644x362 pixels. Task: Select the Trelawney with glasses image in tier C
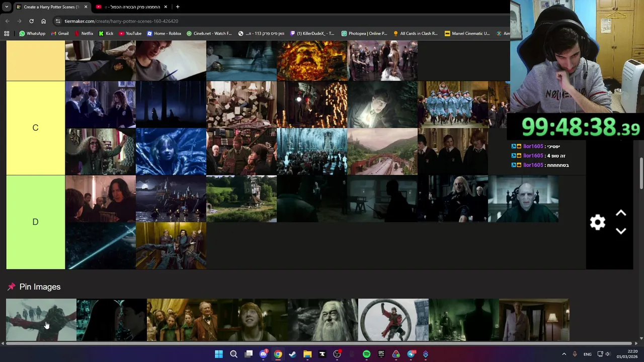(101, 151)
